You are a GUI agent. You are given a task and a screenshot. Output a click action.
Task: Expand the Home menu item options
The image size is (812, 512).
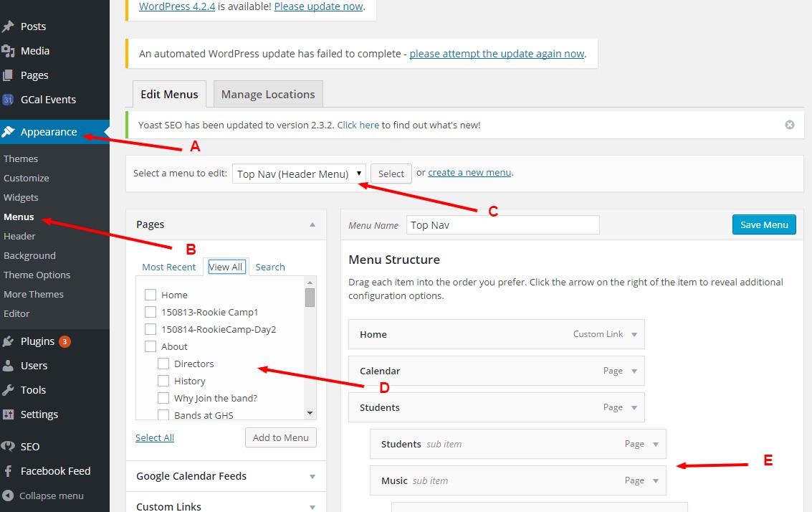pyautogui.click(x=634, y=335)
